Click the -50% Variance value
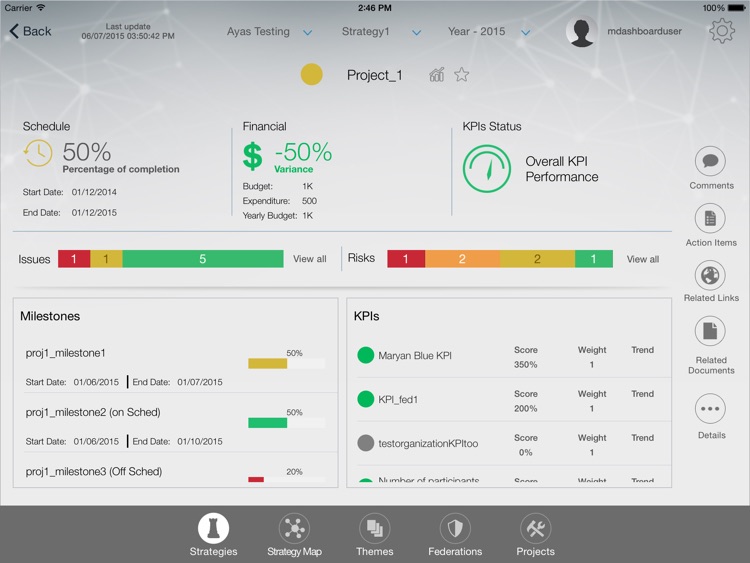Screen dimensions: 750x563 (303, 152)
